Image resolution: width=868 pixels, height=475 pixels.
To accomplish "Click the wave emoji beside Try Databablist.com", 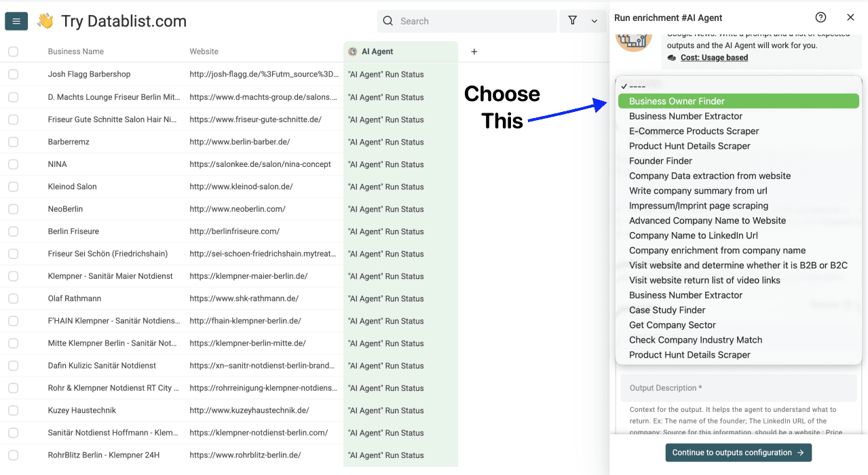I will (44, 20).
